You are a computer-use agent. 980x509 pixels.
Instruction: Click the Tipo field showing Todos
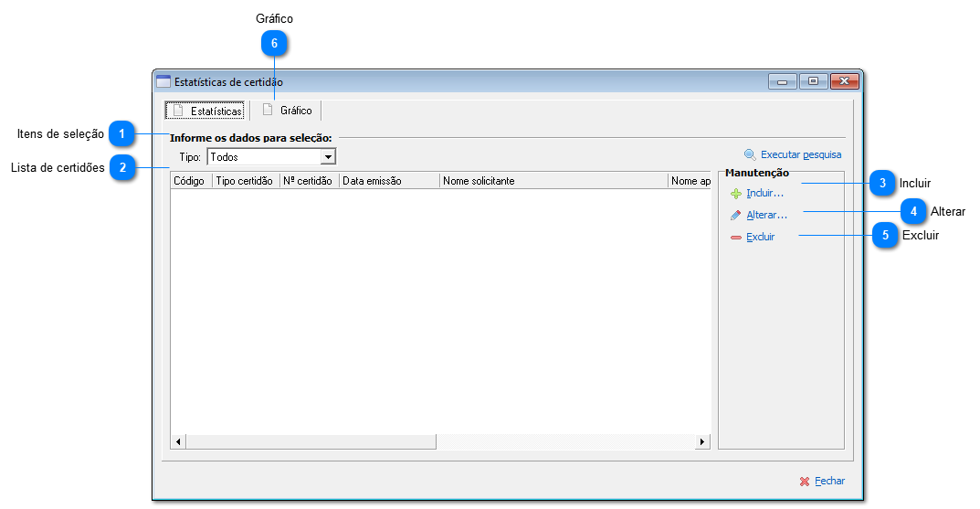click(x=271, y=157)
